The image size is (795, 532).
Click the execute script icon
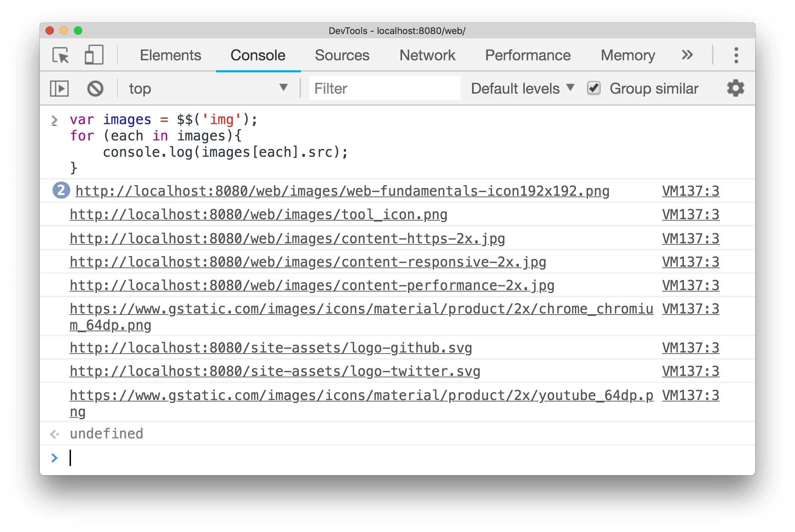(x=60, y=88)
